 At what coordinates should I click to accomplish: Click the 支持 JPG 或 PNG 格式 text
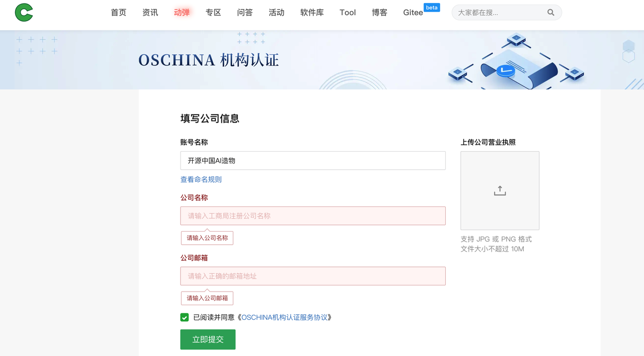pos(496,239)
